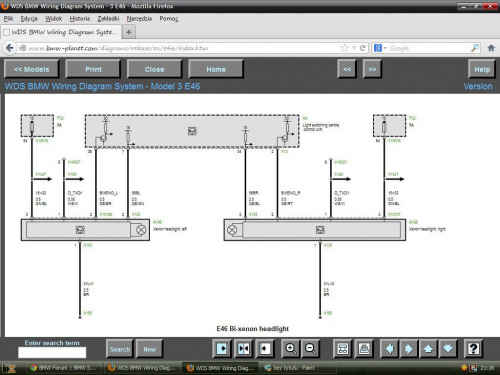Pan diagram left with arrow icon
Viewport: 500px width, 375px height.
click(x=389, y=349)
